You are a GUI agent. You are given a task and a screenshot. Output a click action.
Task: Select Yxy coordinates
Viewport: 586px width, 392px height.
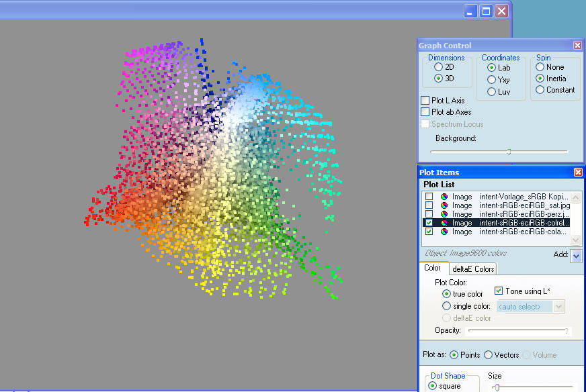(492, 80)
